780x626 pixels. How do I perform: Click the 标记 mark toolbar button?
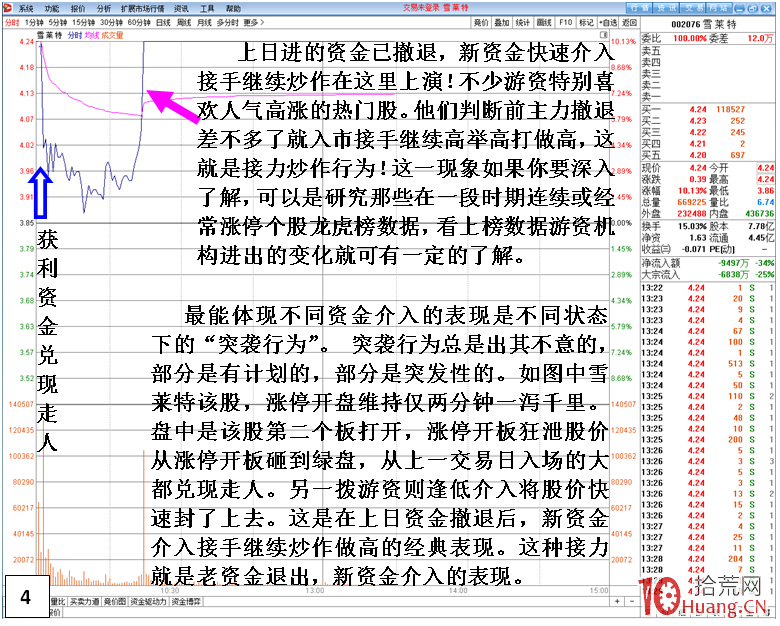click(x=586, y=22)
